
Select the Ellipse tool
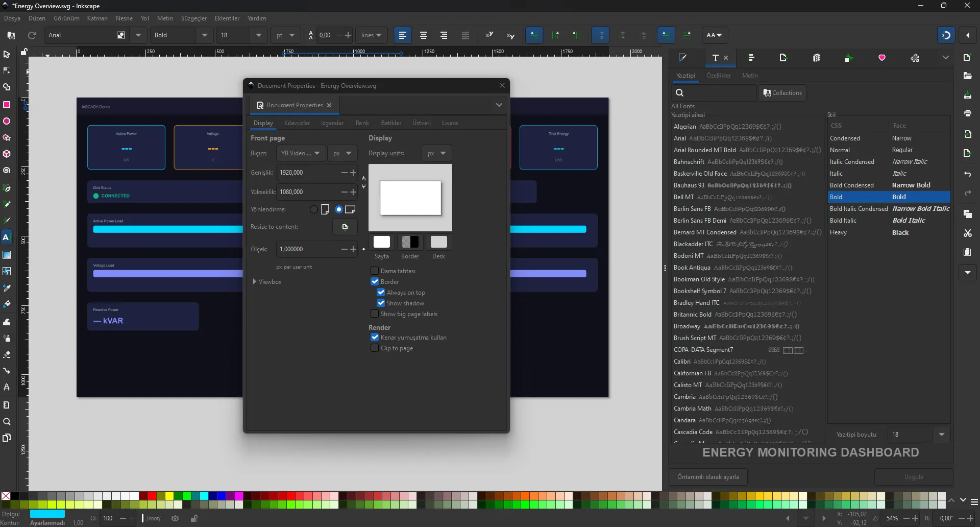tap(7, 121)
